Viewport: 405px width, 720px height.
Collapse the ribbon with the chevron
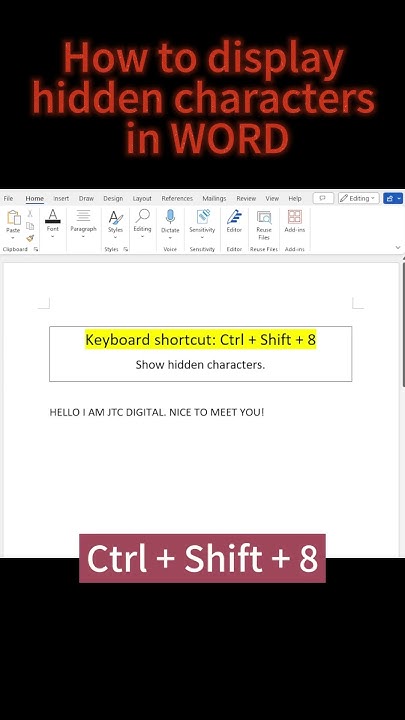398,248
